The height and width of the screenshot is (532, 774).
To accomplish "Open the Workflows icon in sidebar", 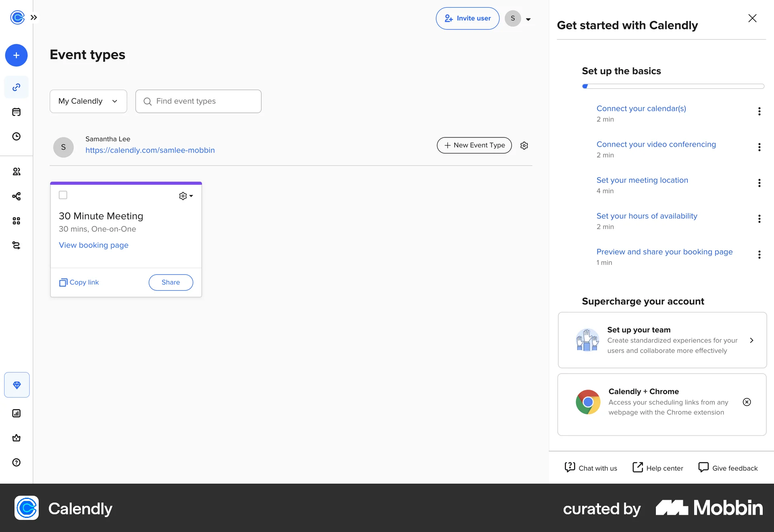I will (16, 196).
